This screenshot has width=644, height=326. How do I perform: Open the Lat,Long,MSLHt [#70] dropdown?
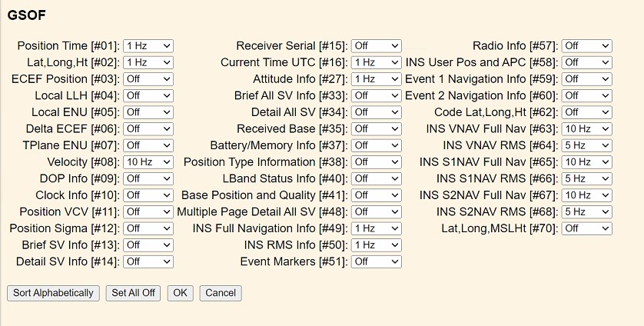click(x=586, y=228)
